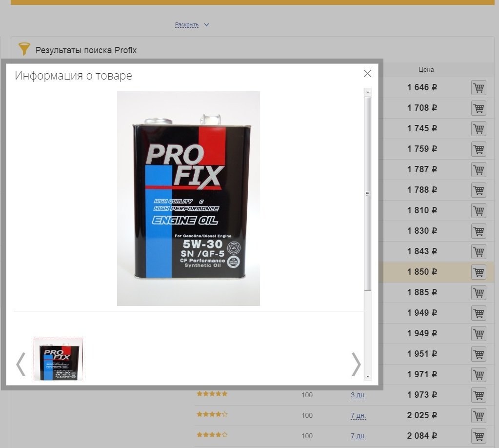The width and height of the screenshot is (499, 448).
Task: Add the 1 973 ₽ offer to cart
Action: tap(479, 395)
